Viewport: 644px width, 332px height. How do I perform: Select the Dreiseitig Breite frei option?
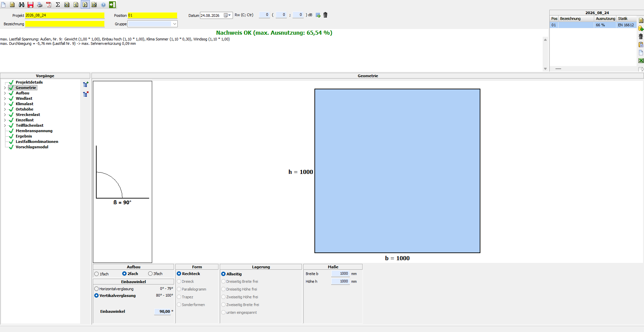[x=224, y=281]
